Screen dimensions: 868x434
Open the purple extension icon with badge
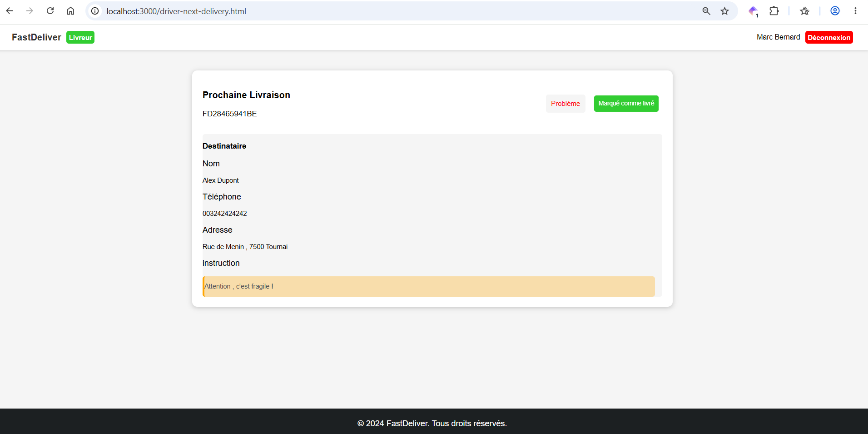pos(753,11)
